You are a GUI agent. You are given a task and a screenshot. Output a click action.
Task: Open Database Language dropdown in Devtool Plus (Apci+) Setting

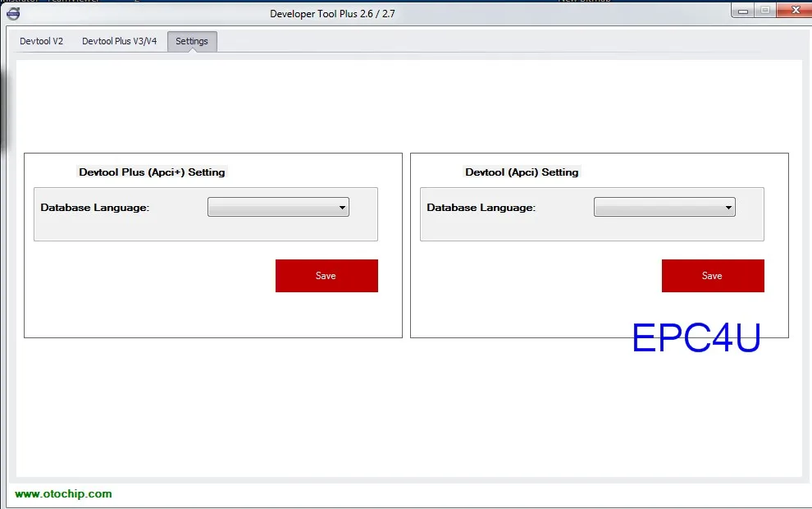point(278,207)
